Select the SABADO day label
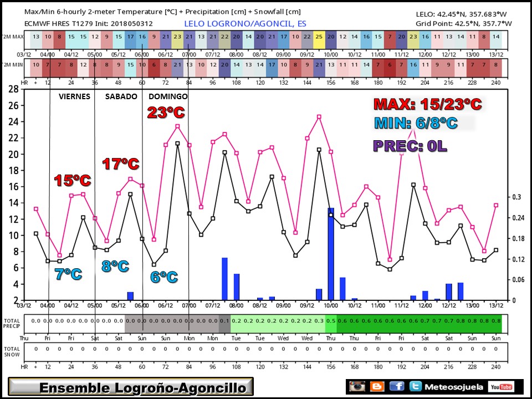The height and width of the screenshot is (399, 532). (121, 96)
